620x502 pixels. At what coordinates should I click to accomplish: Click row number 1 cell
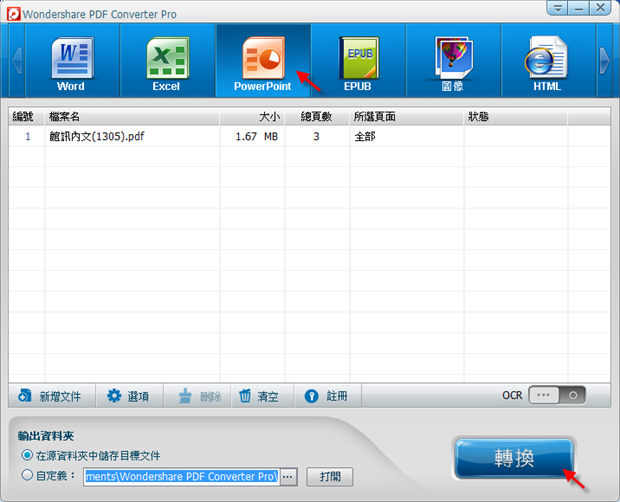[28, 136]
